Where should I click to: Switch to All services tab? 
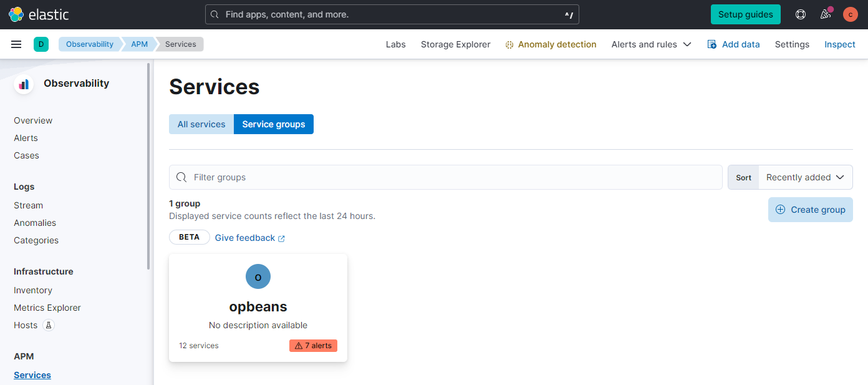(x=201, y=124)
